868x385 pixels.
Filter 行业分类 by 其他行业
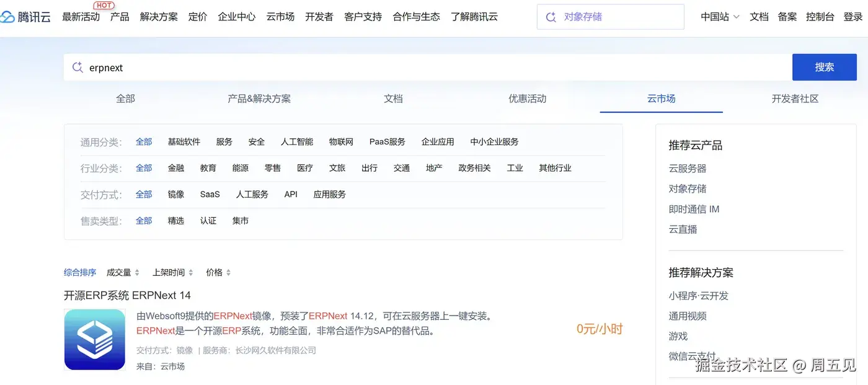(x=556, y=168)
